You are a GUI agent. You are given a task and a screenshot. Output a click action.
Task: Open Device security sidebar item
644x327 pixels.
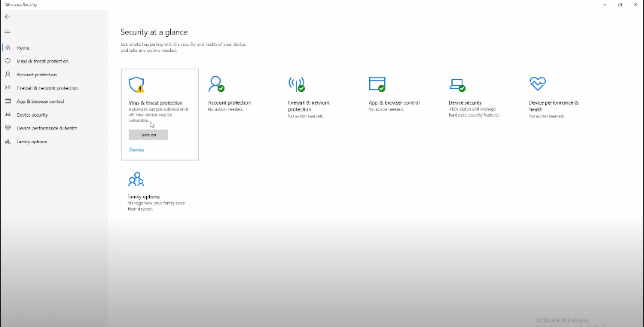pos(32,115)
